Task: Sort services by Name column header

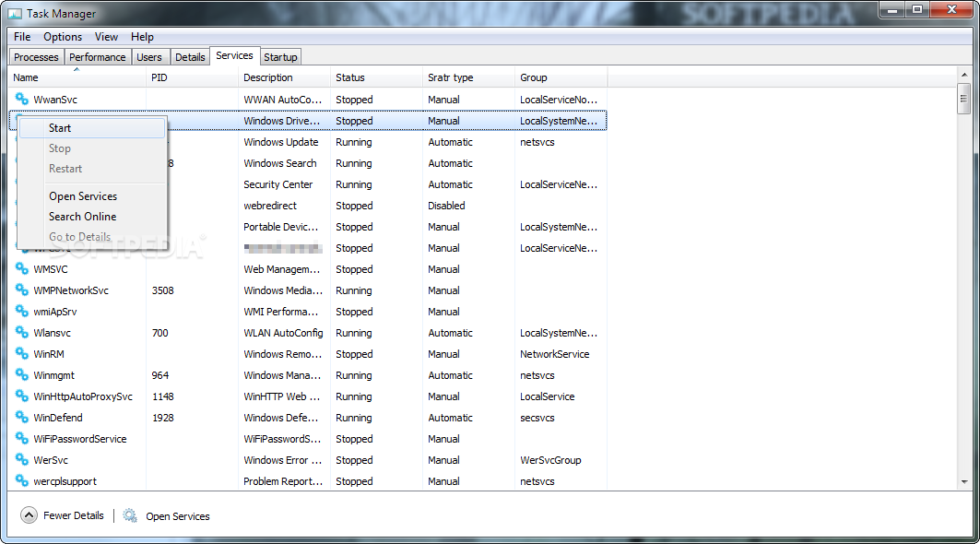Action: pos(77,77)
